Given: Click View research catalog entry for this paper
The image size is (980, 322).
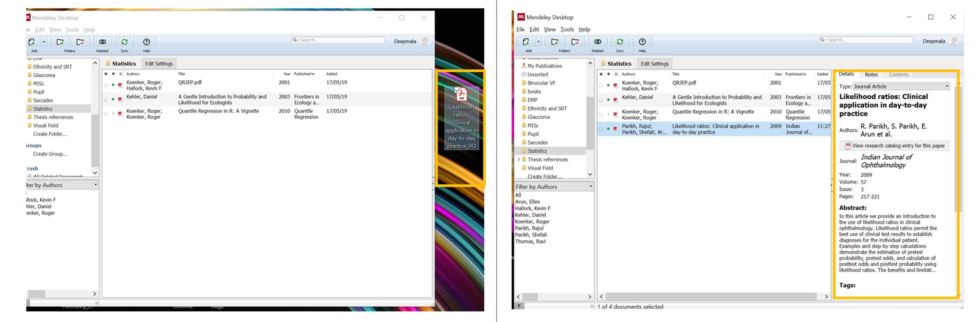Looking at the screenshot, I should point(894,146).
